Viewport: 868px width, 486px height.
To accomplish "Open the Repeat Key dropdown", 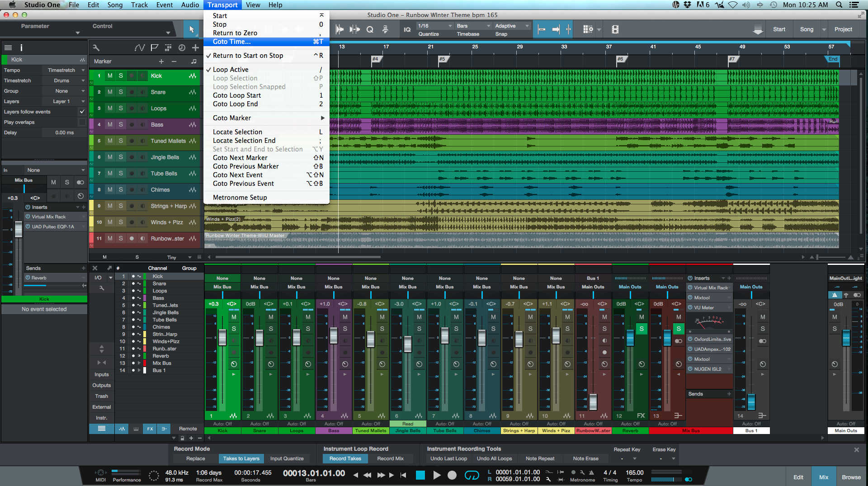I will coord(628,458).
